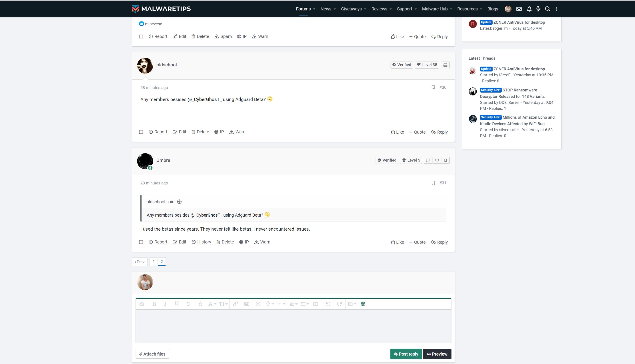This screenshot has height=364, width=635.
Task: Insert table using editor table icon
Action: (x=316, y=304)
